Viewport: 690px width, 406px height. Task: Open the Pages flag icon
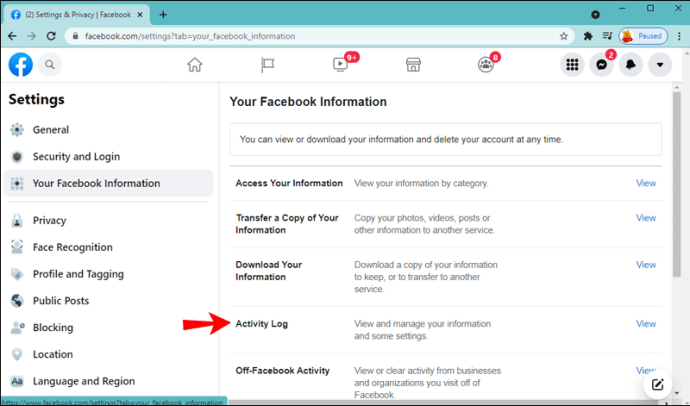pyautogui.click(x=268, y=65)
